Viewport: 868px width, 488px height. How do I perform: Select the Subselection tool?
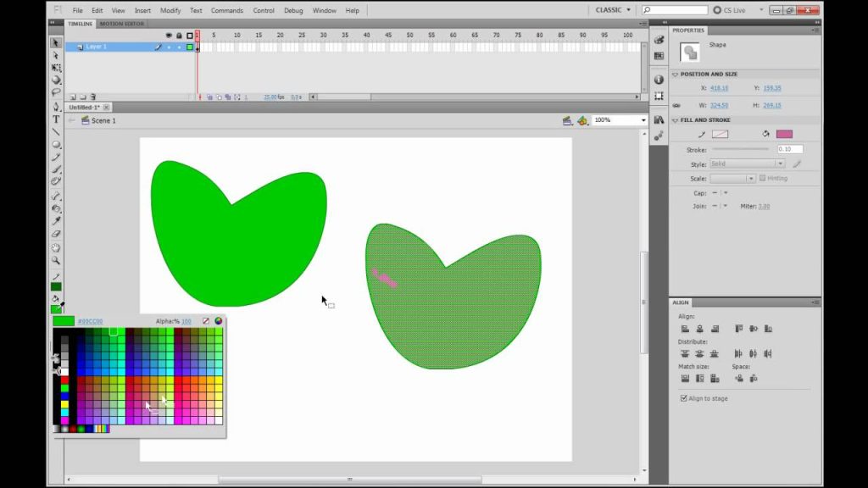tap(56, 55)
